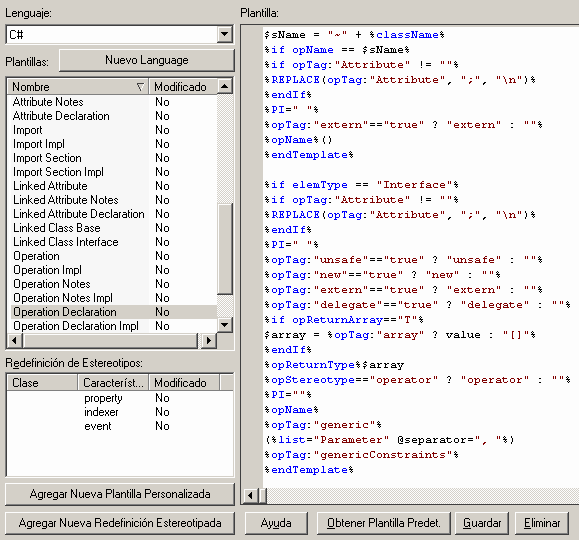
Task: Click the %opTag:"unsafe"=="true" line
Action: [x=404, y=260]
